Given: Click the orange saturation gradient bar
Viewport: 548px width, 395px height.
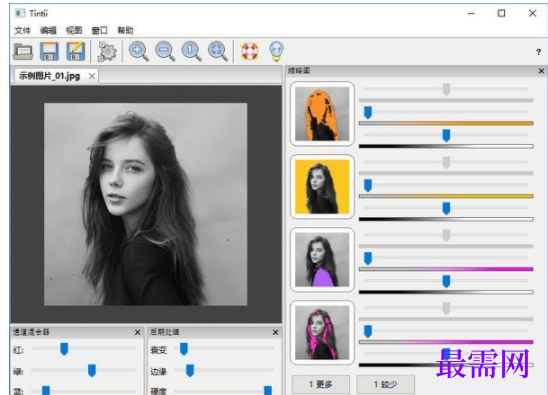Looking at the screenshot, I should [446, 123].
